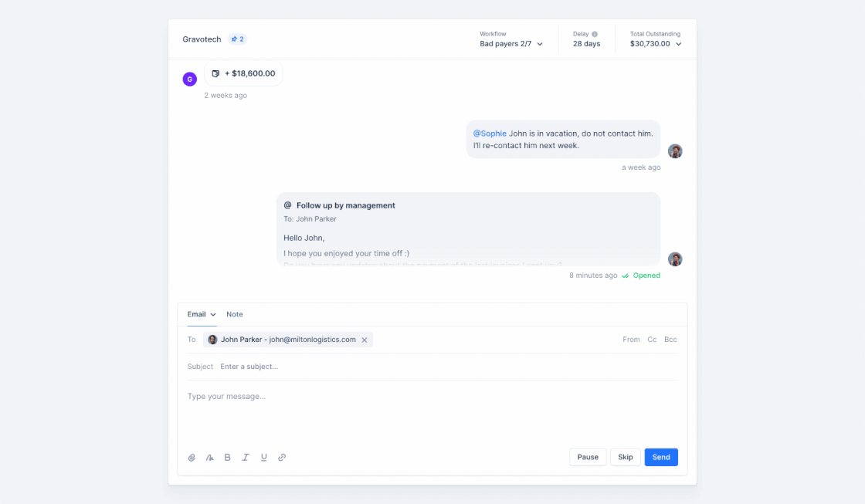Image resolution: width=865 pixels, height=504 pixels.
Task: Switch to the Note tab
Action: point(235,314)
